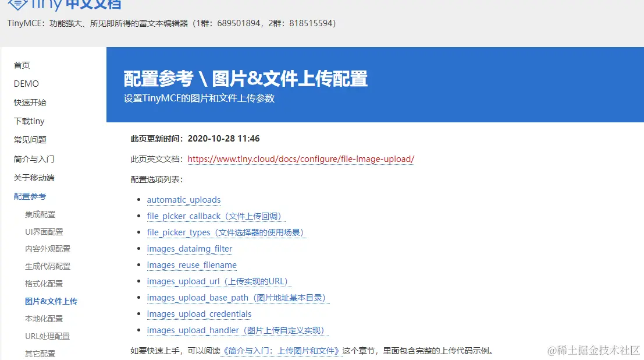Click the TinyMCE description line with group numbers

pyautogui.click(x=172, y=23)
